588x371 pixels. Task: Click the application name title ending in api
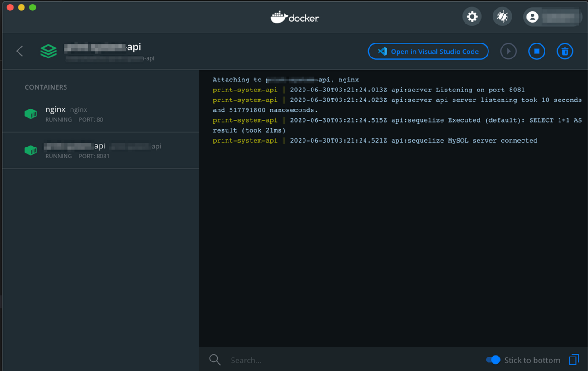[103, 47]
